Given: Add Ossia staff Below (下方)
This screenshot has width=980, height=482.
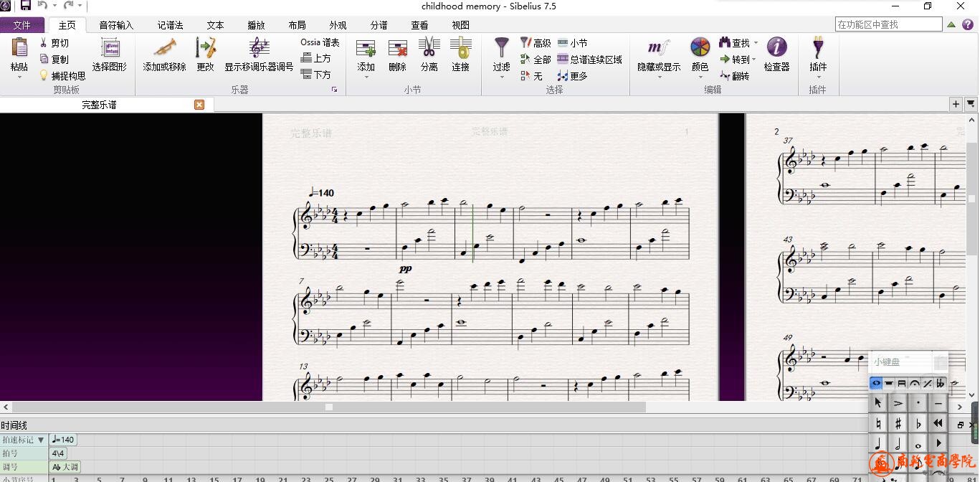Looking at the screenshot, I should click(x=316, y=75).
